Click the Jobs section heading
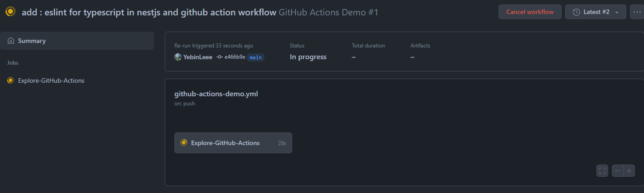This screenshot has height=193, width=644. click(13, 63)
